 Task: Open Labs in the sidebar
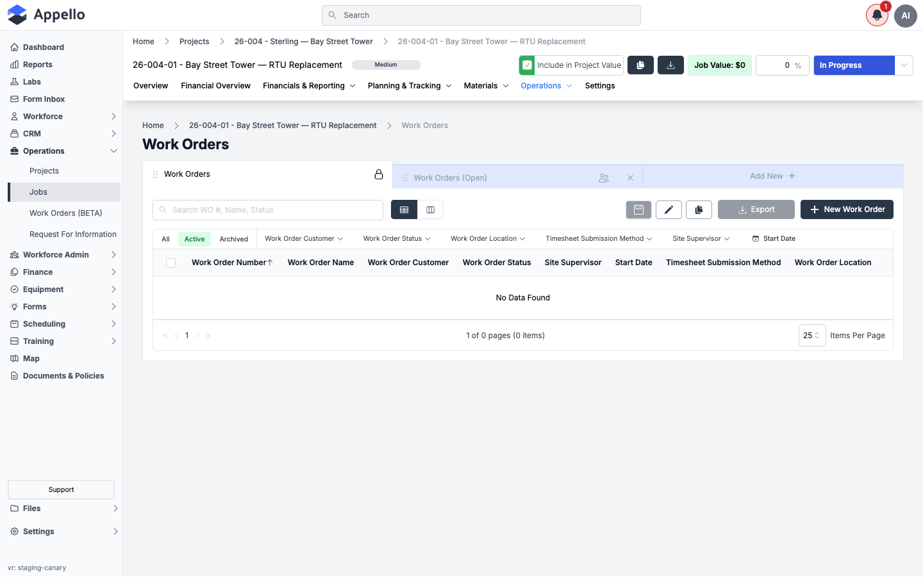[32, 82]
